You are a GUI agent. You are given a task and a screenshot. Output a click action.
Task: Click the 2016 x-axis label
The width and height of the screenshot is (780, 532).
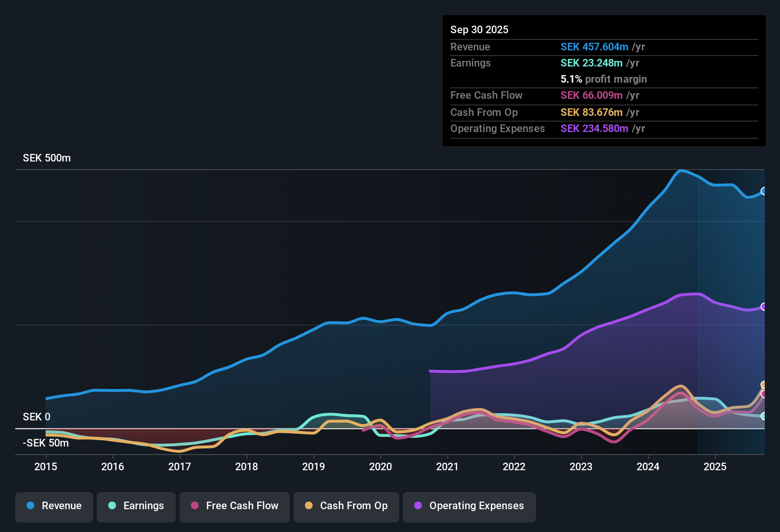point(113,466)
